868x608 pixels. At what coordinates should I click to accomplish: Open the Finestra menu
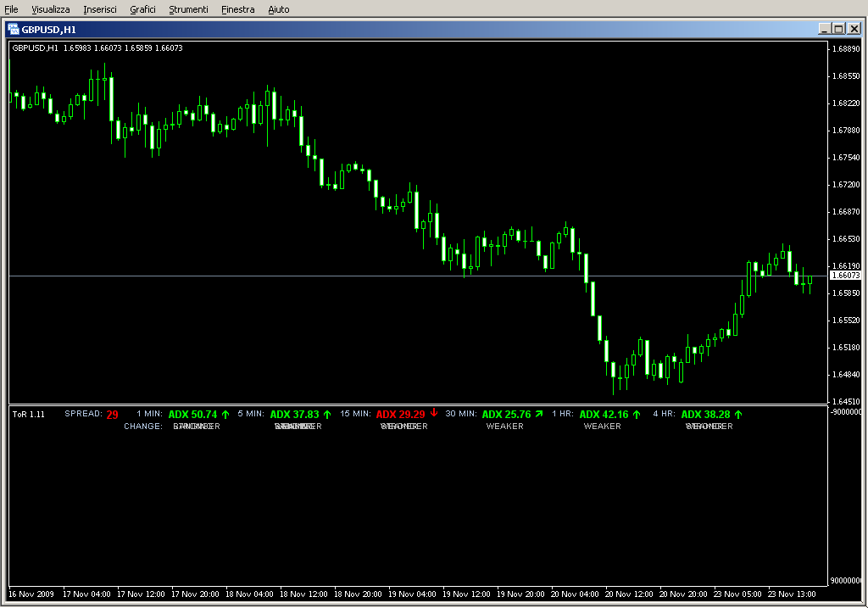coord(237,9)
